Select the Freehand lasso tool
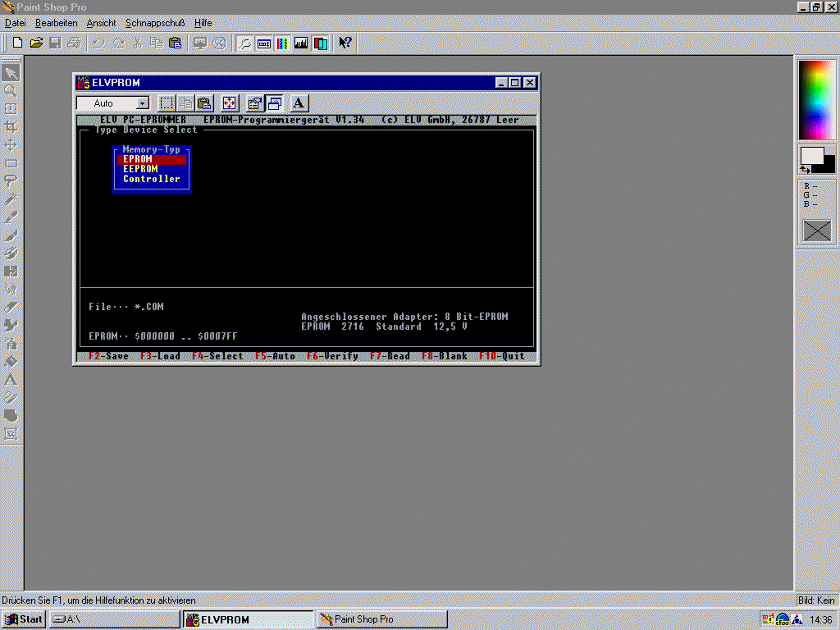840x630 pixels. (11, 181)
